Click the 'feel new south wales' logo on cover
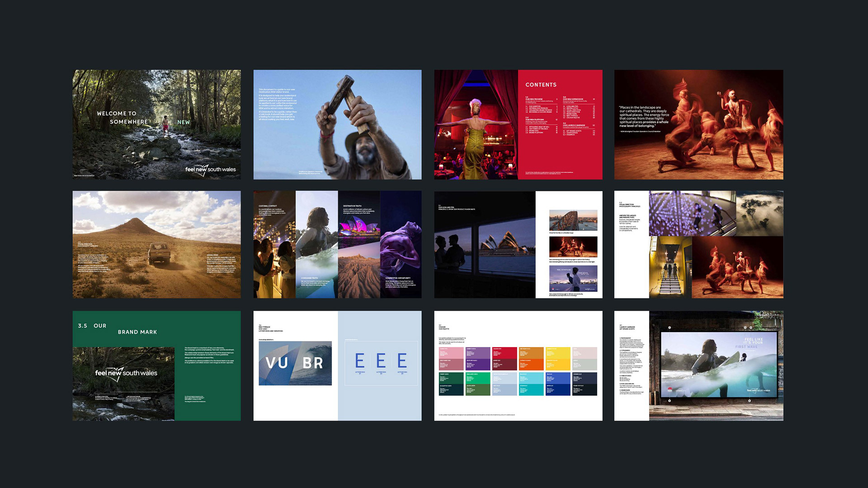This screenshot has height=488, width=868. pyautogui.click(x=210, y=169)
